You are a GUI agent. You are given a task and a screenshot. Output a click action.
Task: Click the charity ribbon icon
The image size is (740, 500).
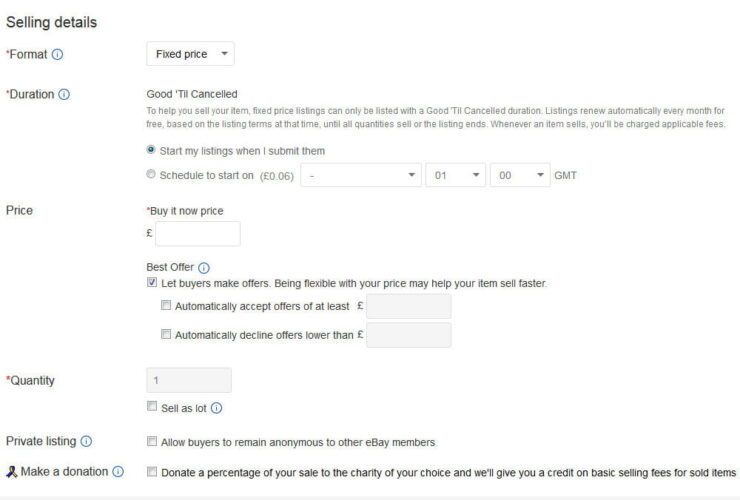tap(11, 471)
